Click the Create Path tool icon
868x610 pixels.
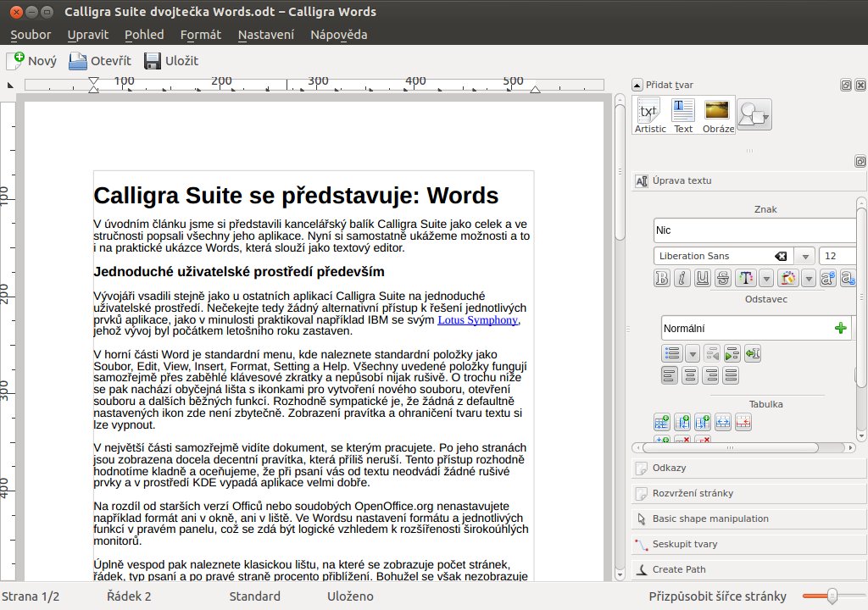(x=641, y=569)
